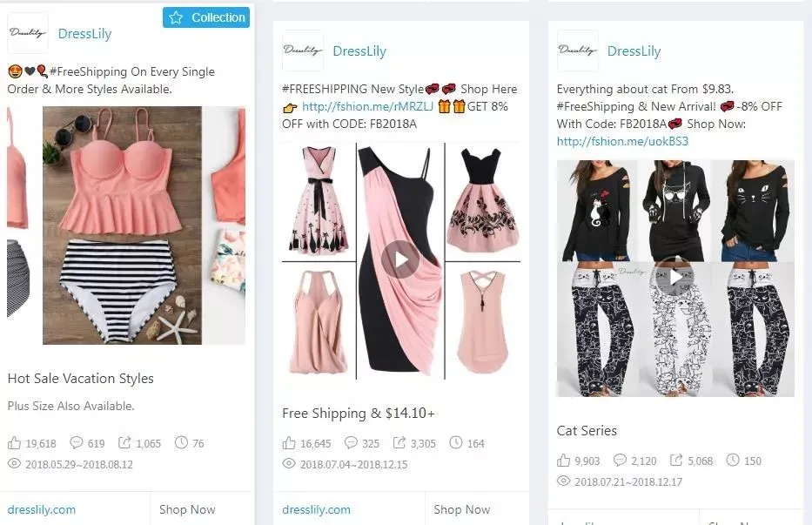
Task: Click the share icon showing 5,068
Action: [676, 461]
